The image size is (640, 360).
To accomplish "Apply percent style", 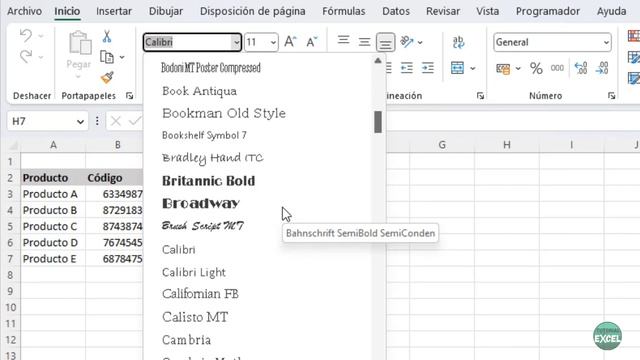I will pos(536,68).
